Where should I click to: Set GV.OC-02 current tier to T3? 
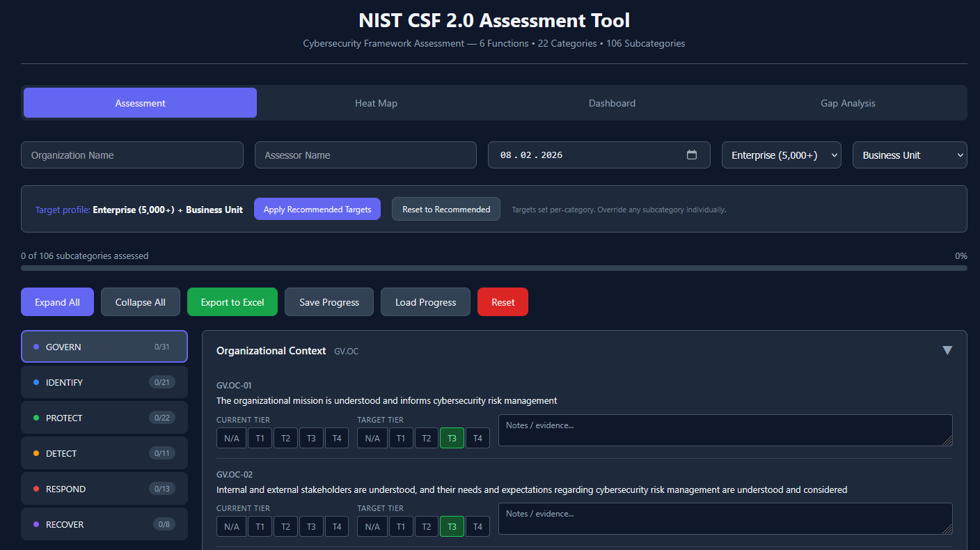click(311, 526)
